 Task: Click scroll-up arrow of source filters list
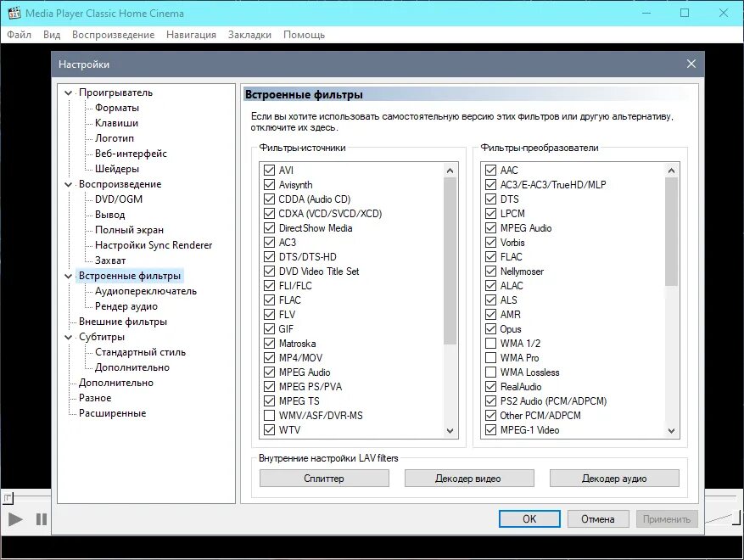pyautogui.click(x=450, y=171)
